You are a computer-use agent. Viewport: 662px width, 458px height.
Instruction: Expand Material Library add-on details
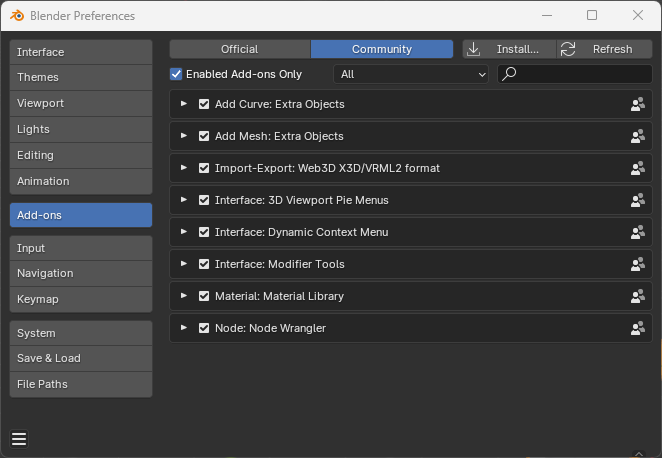coord(184,296)
